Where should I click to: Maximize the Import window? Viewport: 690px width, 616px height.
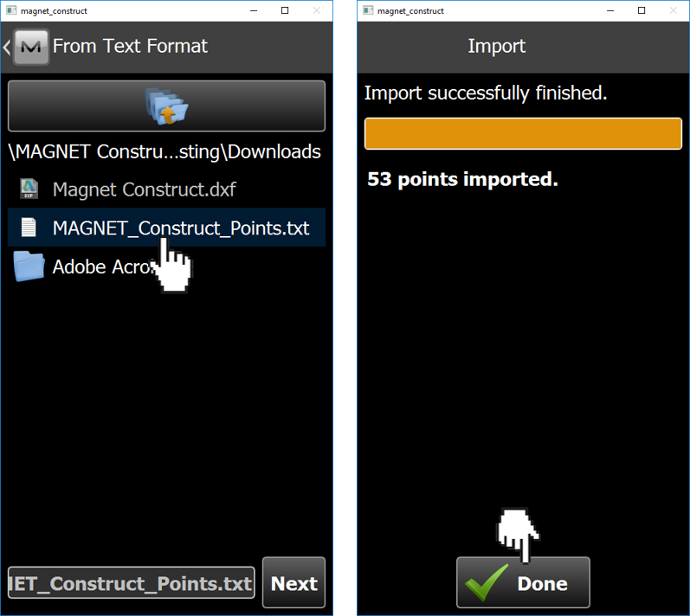(642, 10)
